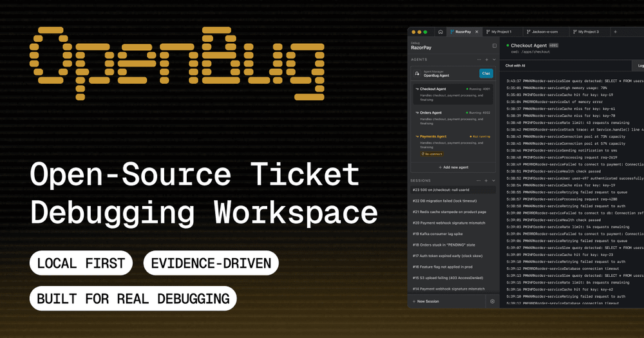Click the macOS yellow minimize window button
The image size is (644, 338).
point(419,32)
